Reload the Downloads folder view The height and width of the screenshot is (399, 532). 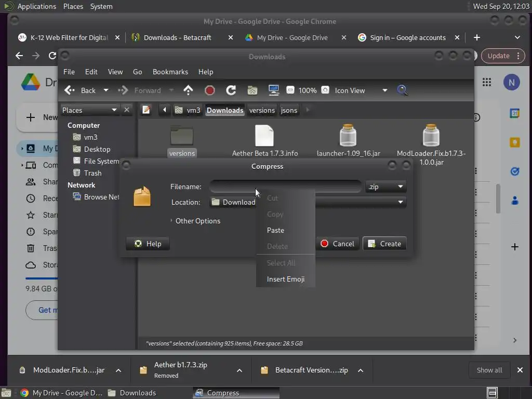tap(231, 90)
